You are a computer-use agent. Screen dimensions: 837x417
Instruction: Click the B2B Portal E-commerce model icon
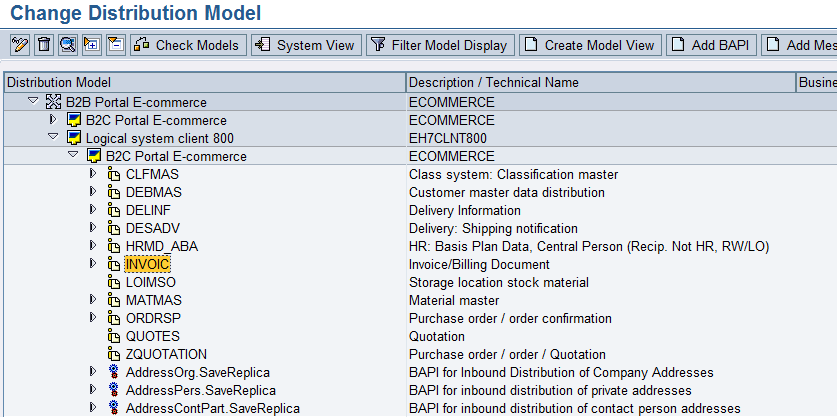coord(54,102)
